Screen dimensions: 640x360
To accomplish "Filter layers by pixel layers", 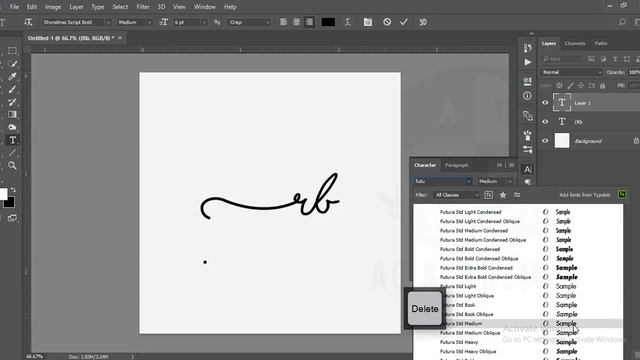I will 591,59.
